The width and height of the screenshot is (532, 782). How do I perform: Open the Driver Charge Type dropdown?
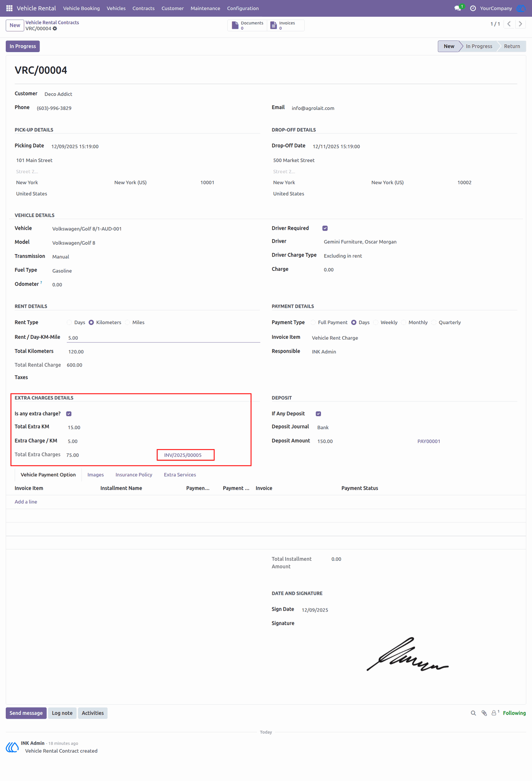pyautogui.click(x=420, y=256)
